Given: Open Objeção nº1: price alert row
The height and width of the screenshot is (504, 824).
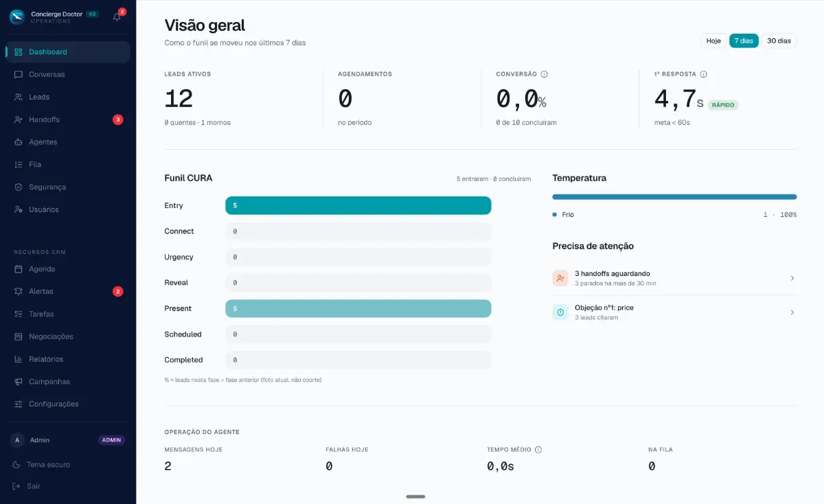Looking at the screenshot, I should point(674,312).
